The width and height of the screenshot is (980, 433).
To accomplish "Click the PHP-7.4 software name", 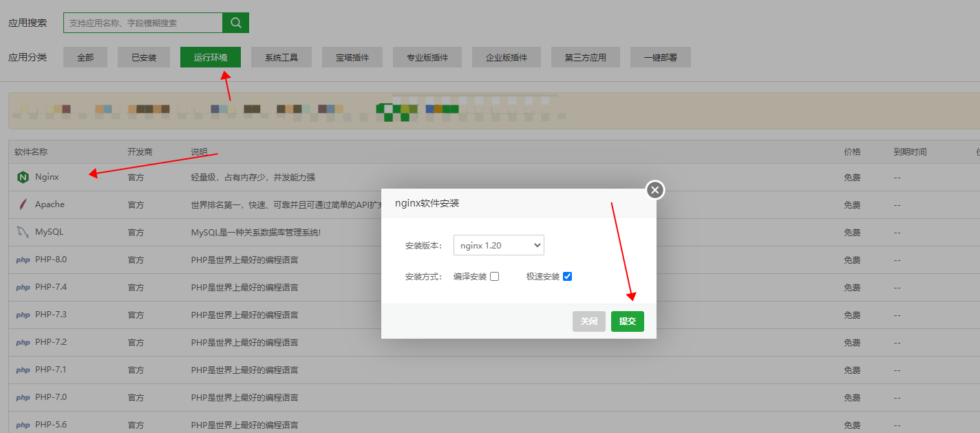I will 51,287.
